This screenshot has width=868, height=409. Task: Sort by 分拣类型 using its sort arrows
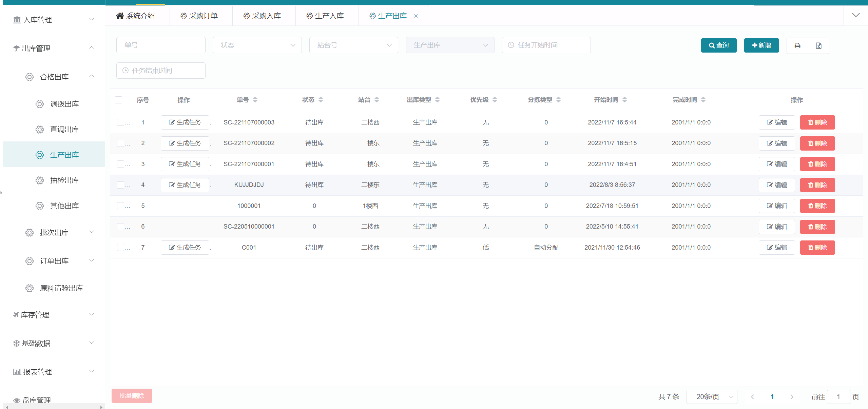(559, 100)
